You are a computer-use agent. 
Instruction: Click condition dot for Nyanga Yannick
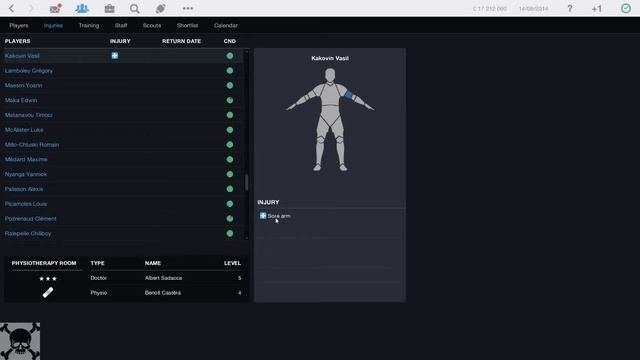[x=230, y=174]
